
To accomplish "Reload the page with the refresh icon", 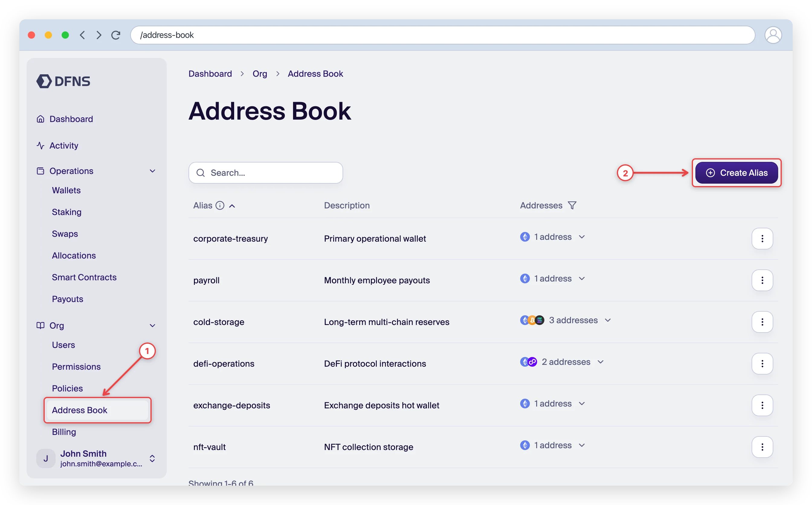I will point(116,35).
